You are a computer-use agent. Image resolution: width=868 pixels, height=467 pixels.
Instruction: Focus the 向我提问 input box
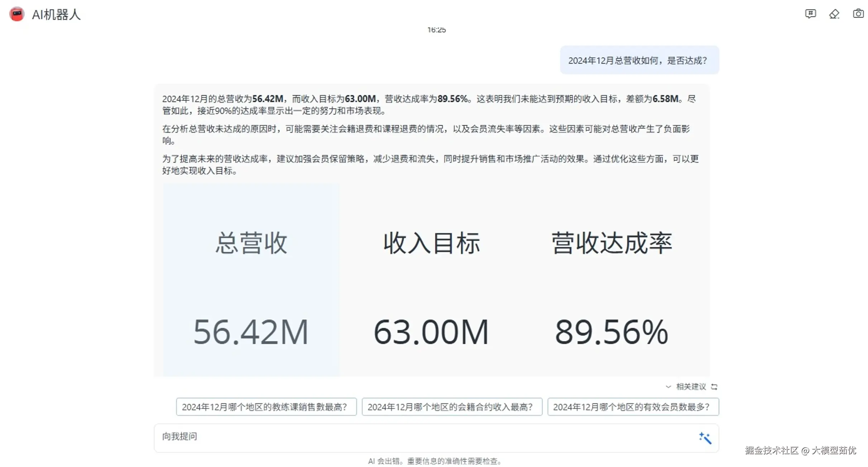[423, 437]
